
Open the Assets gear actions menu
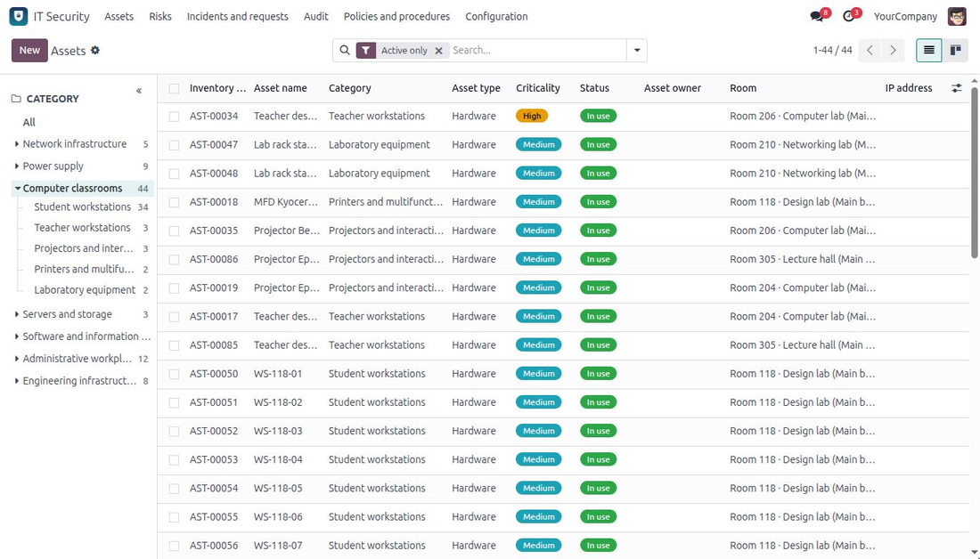pos(95,50)
